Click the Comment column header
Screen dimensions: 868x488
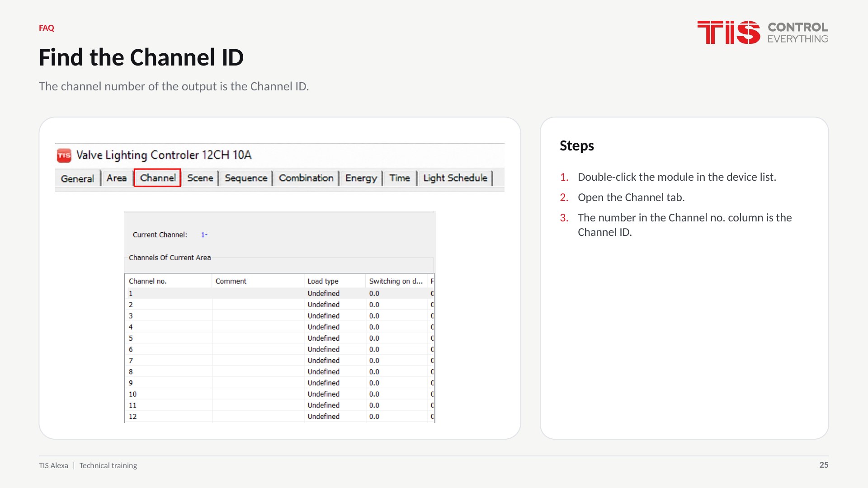click(x=258, y=281)
